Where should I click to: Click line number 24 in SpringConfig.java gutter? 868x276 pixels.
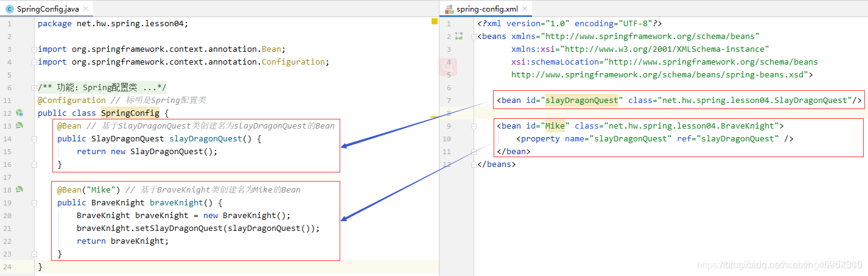tap(7, 266)
